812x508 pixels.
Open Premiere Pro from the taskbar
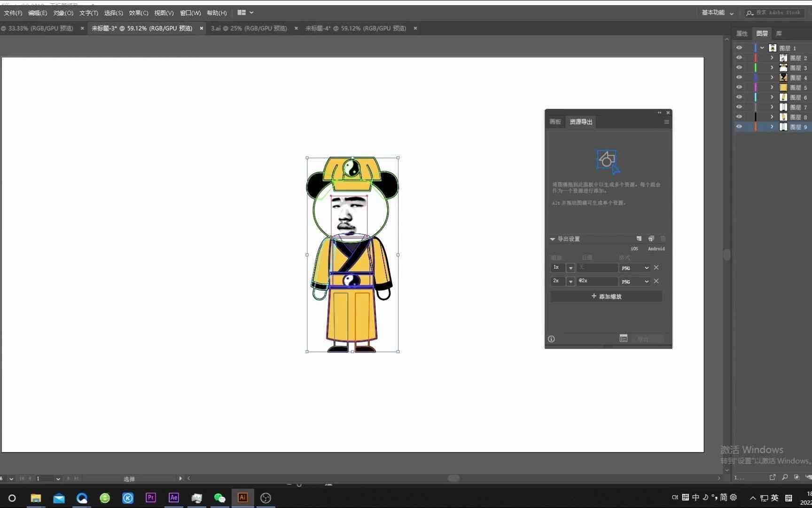click(x=151, y=498)
